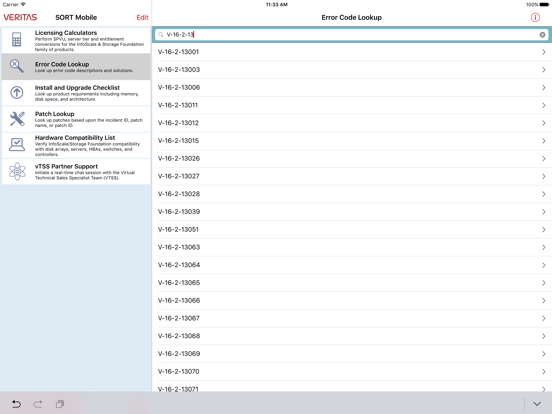The width and height of the screenshot is (552, 414).
Task: Tap the Veritas logo
Action: click(x=20, y=17)
